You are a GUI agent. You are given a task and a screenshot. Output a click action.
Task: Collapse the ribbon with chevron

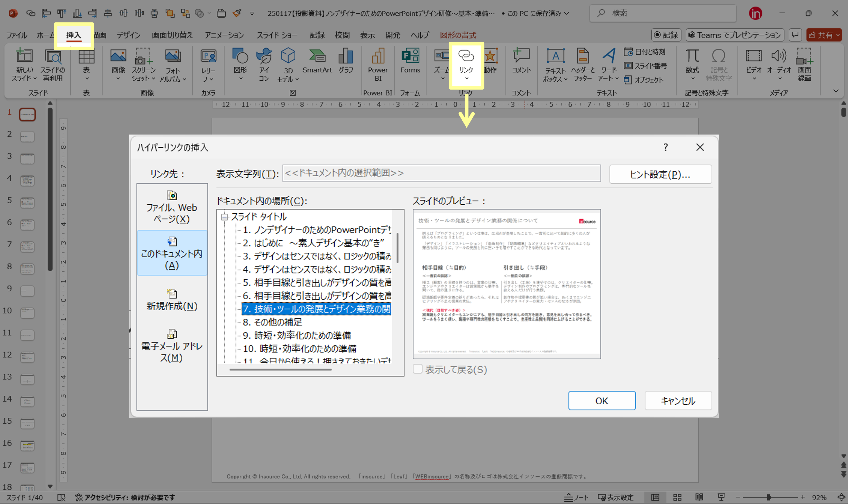(836, 91)
